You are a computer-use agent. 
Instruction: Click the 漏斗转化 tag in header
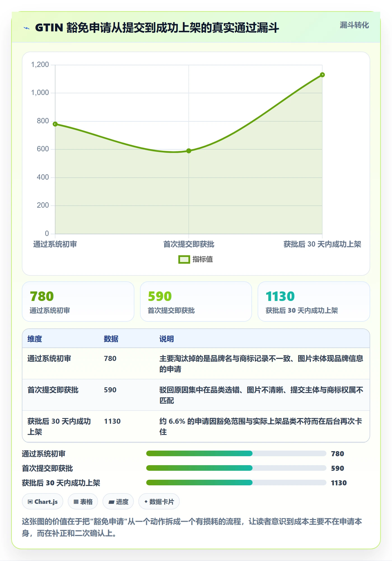point(354,25)
